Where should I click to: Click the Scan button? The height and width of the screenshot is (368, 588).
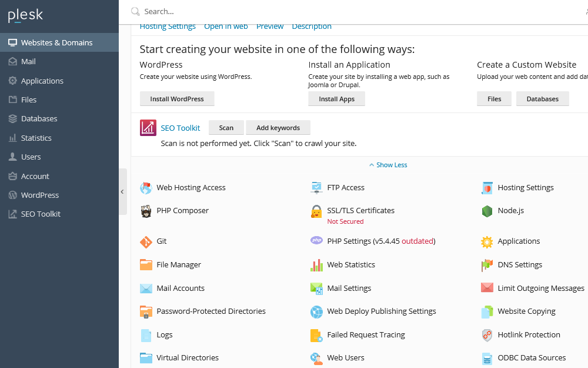click(x=226, y=128)
